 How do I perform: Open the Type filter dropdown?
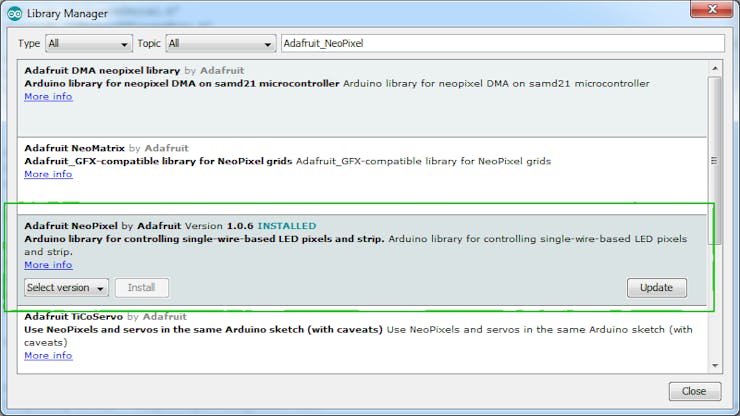89,43
